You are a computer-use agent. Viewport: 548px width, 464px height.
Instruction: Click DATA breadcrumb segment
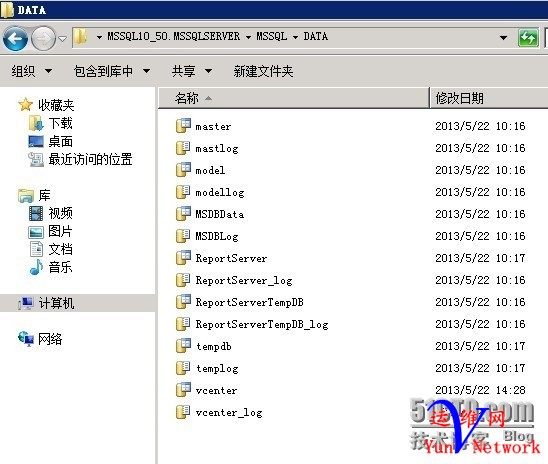(x=316, y=36)
